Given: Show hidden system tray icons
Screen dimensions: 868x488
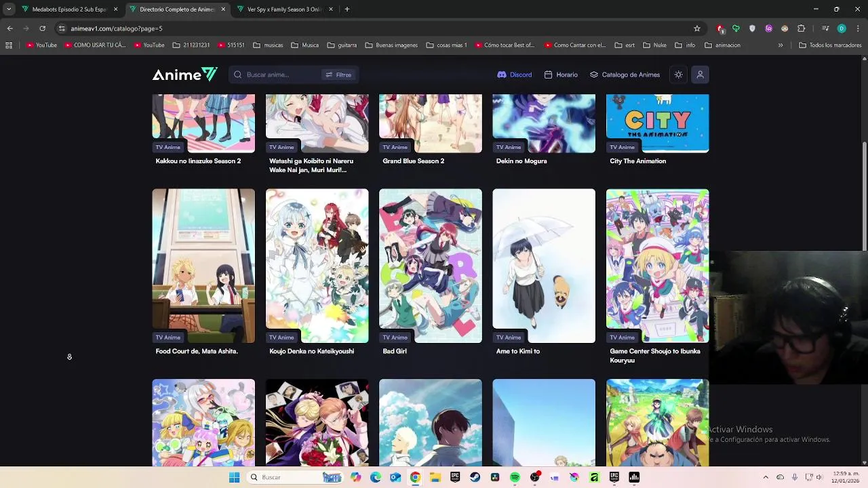Looking at the screenshot, I should [x=766, y=477].
